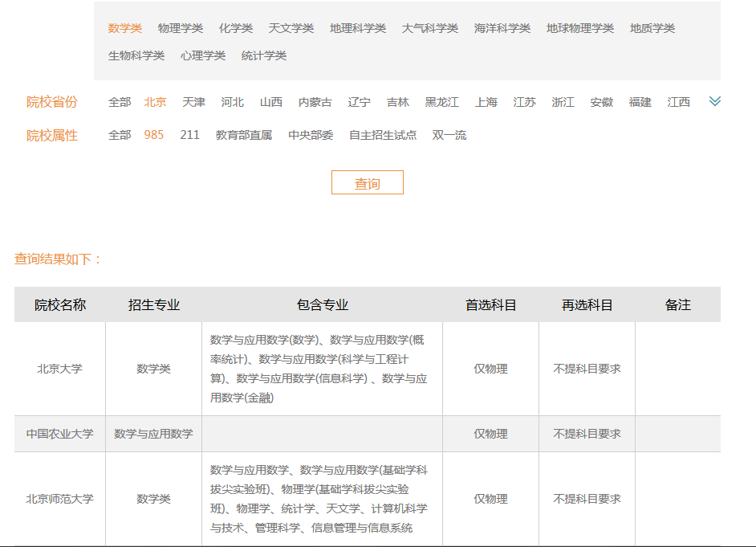
Task: Select the 数学类 subject category
Action: tap(125, 28)
